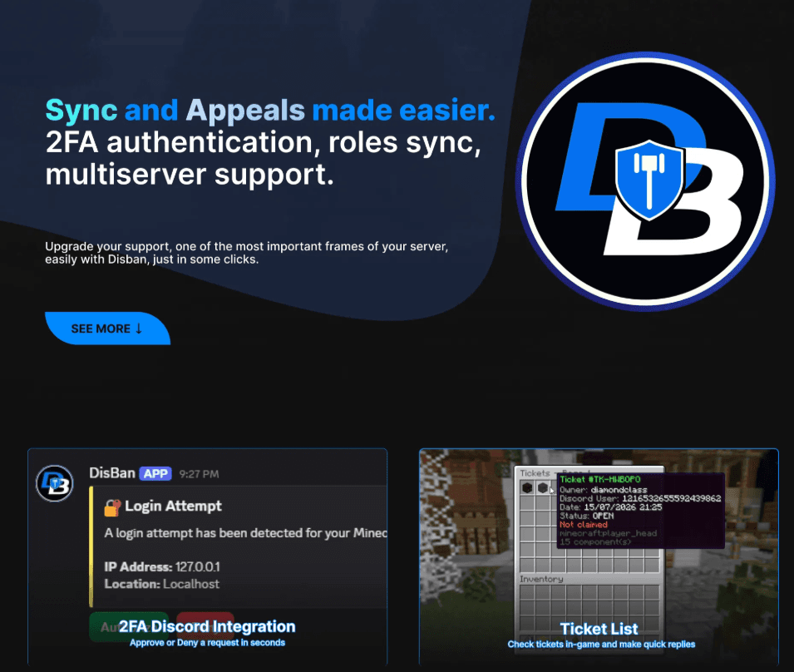Click the green authorize button in embed
The width and height of the screenshot is (794, 672).
click(129, 627)
